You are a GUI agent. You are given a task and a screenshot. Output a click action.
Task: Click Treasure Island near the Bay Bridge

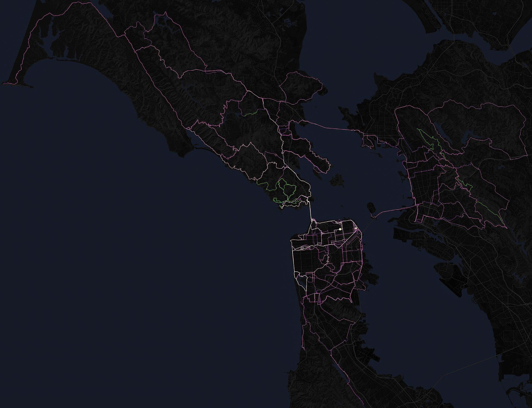[x=371, y=207]
